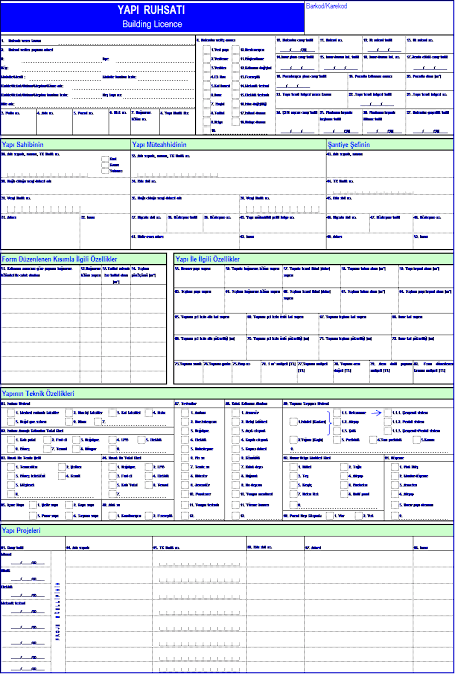Click the 'Ada no' field
This screenshot has width=455, height=674.
coord(54,122)
